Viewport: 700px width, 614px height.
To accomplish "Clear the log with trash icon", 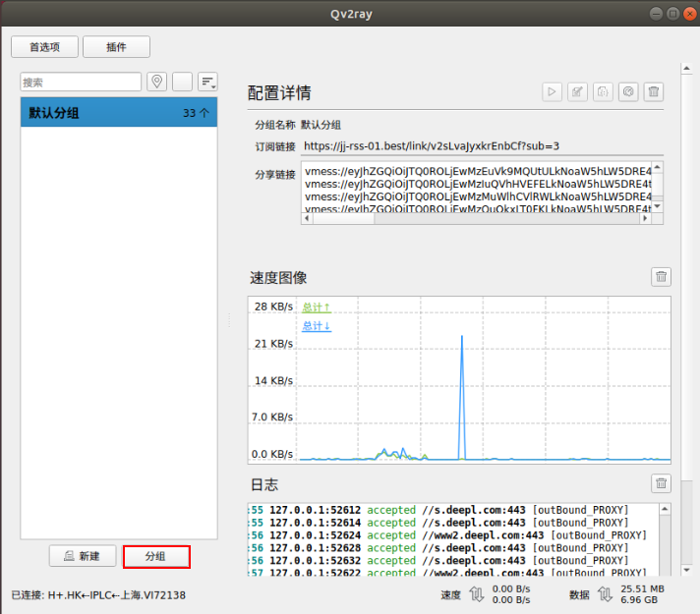I will pos(662,483).
